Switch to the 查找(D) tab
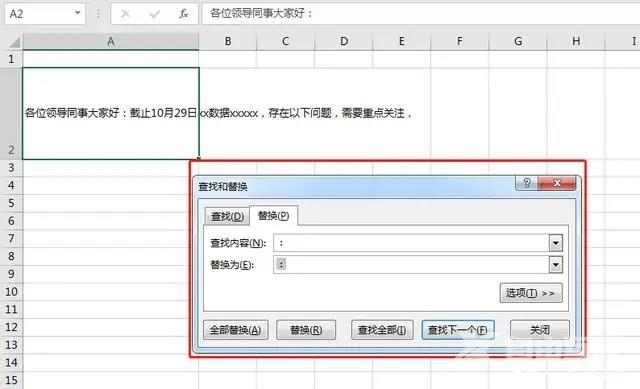The height and width of the screenshot is (389, 640). tap(227, 216)
